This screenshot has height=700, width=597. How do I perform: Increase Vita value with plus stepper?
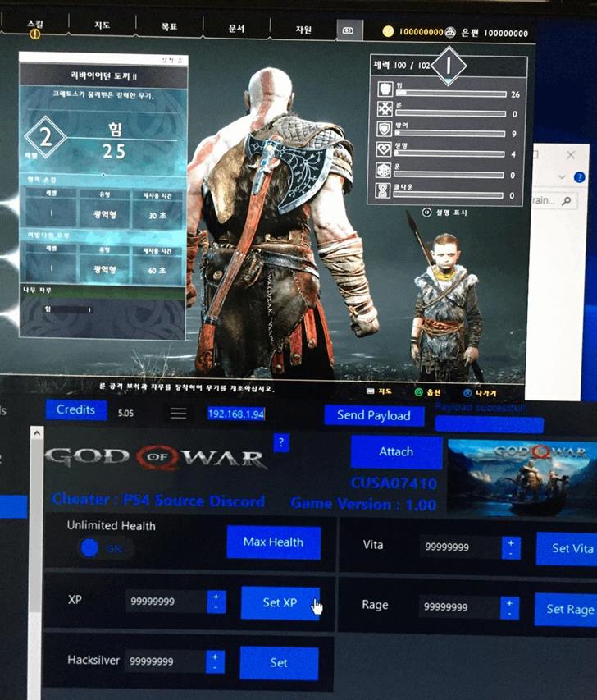click(x=511, y=543)
